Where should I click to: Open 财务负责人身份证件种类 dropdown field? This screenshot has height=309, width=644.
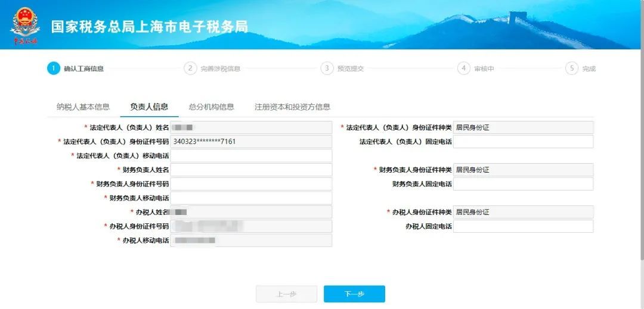524,170
